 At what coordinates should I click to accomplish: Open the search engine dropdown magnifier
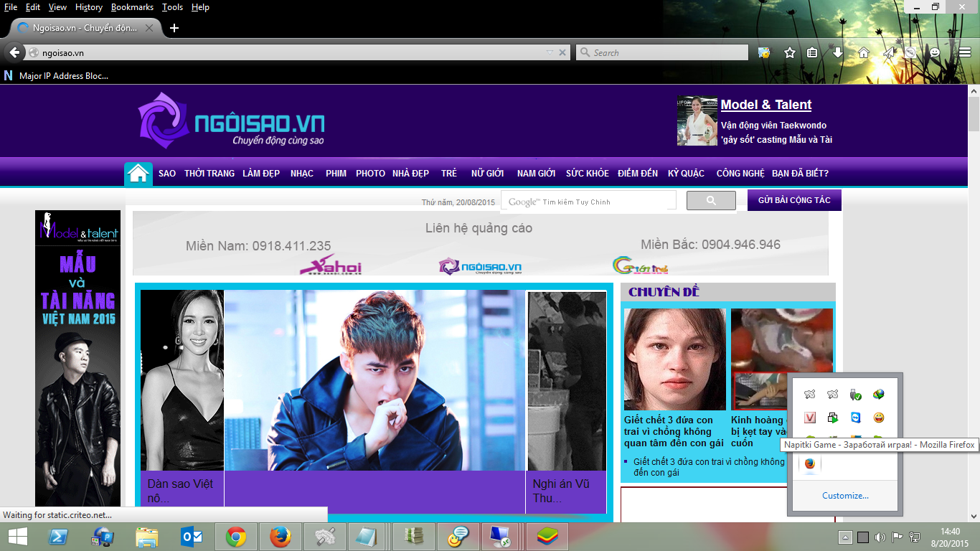[x=585, y=52]
